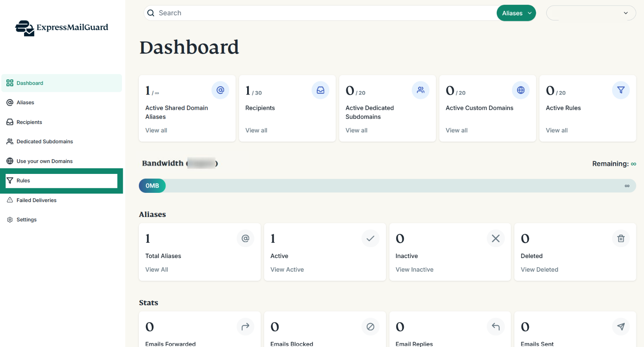Click the 0MB bandwidth usage indicator
Viewport: 644px width, 347px height.
tap(152, 186)
